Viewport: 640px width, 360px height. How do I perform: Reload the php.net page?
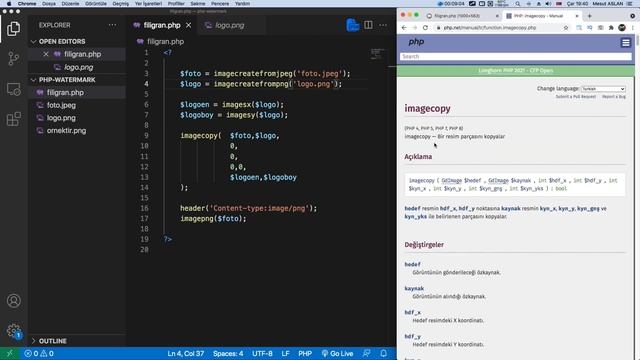(x=425, y=28)
